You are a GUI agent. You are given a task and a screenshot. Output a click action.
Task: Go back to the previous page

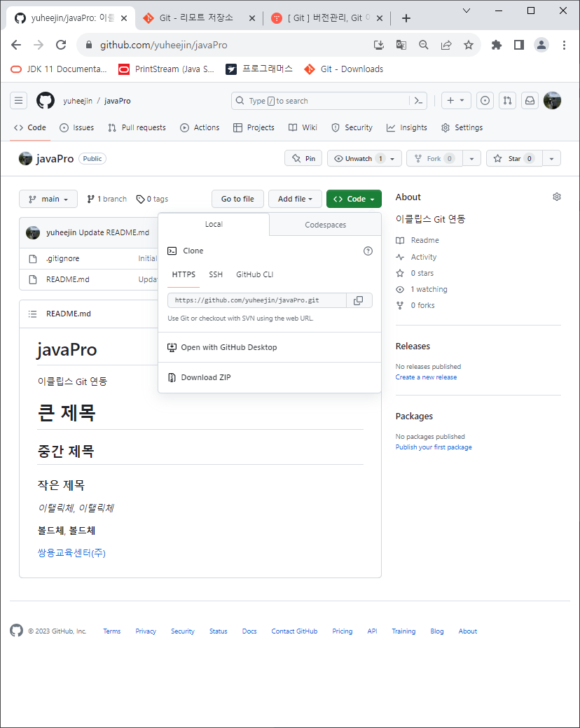[16, 45]
